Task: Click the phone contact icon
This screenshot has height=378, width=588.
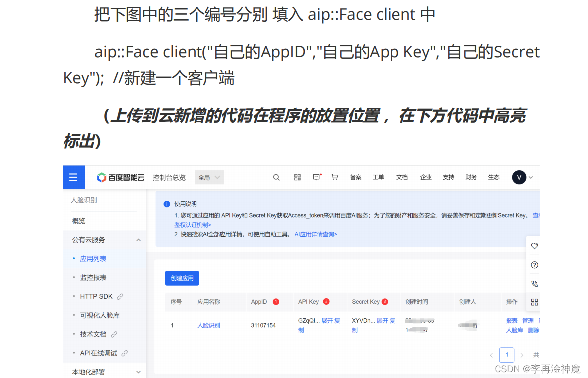Action: pos(534,283)
